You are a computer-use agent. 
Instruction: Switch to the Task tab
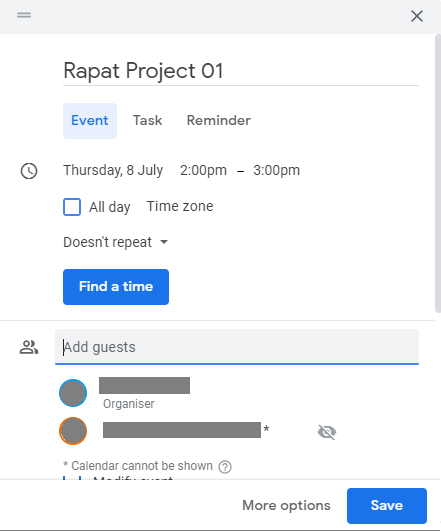[x=147, y=121]
